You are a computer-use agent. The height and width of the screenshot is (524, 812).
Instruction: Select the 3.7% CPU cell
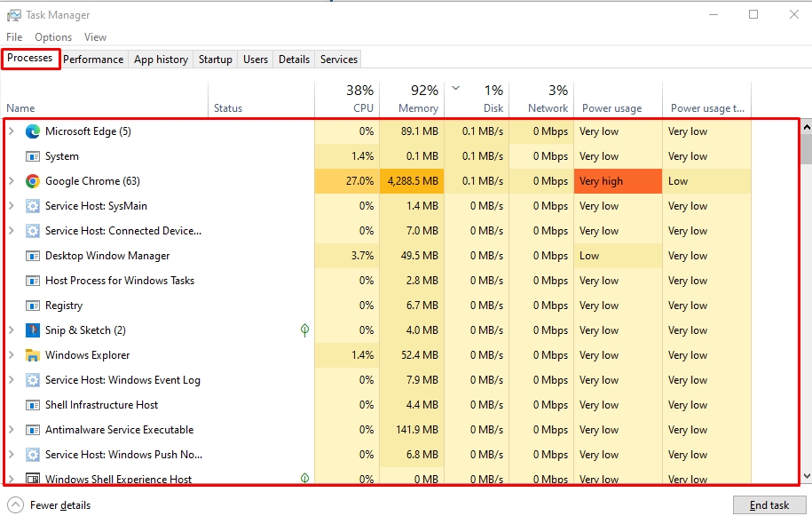pyautogui.click(x=348, y=256)
